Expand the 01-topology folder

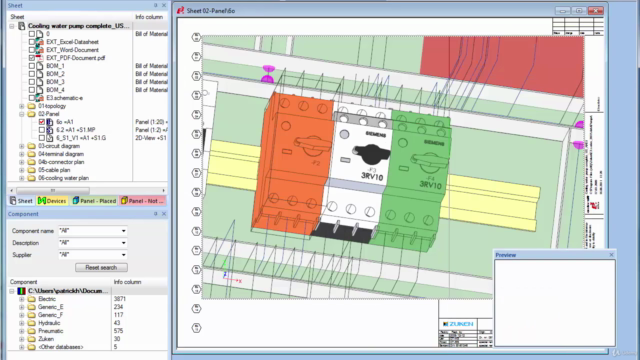(22, 106)
